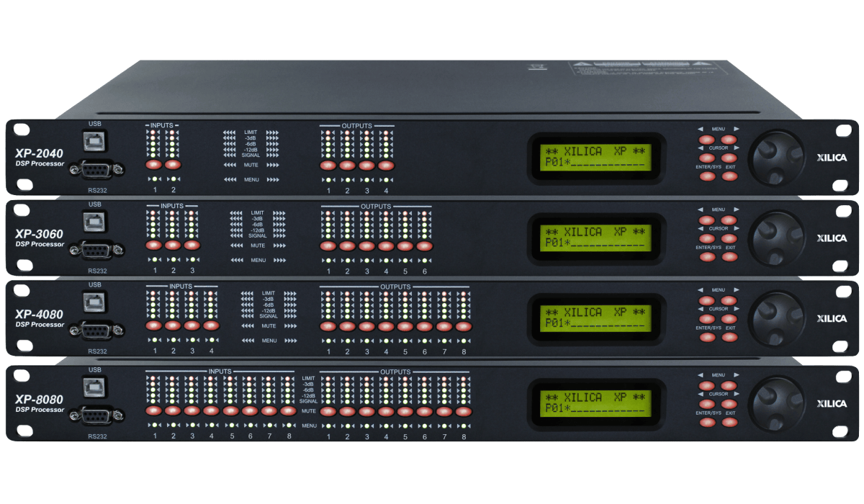This screenshot has height=504, width=864.
Task: Select the LCD display on the XP-4080
Action: pyautogui.click(x=595, y=320)
